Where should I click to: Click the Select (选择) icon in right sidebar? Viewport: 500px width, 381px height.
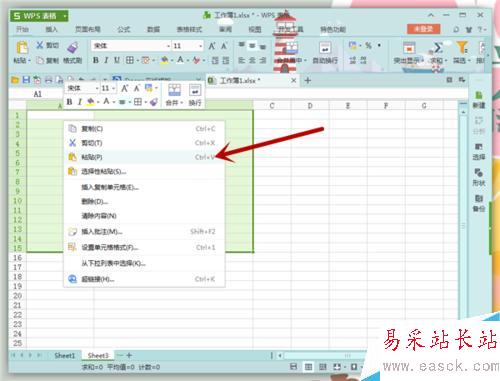[x=479, y=147]
